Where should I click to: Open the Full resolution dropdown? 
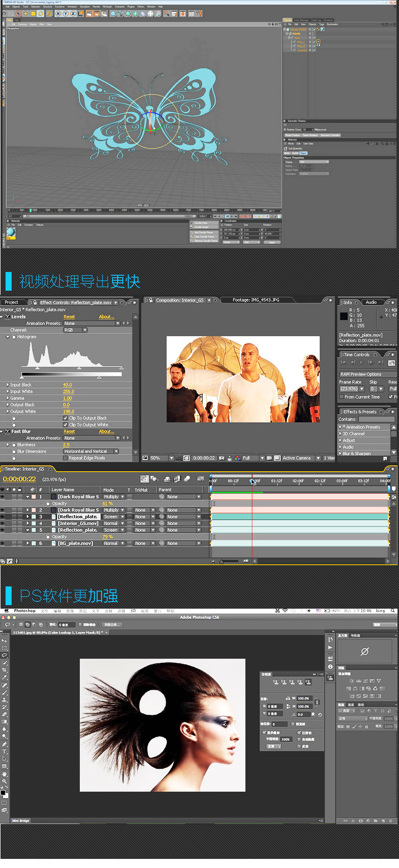(253, 458)
